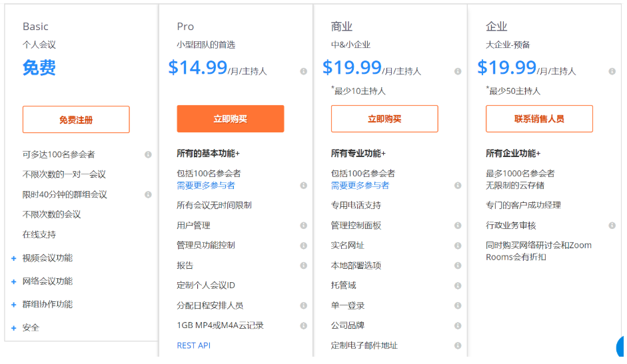Screen dimensions: 627x364
Task: Click info icon next to 可多达100名参会者
Action: point(148,154)
